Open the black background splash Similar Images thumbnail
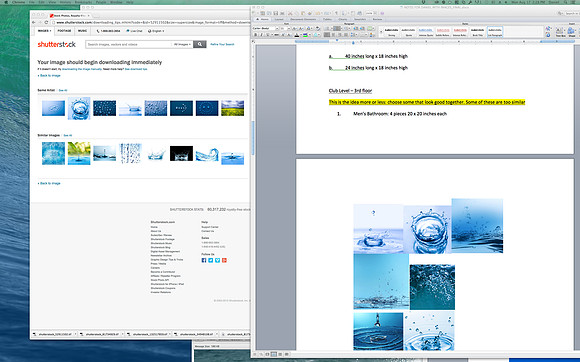 181,153
